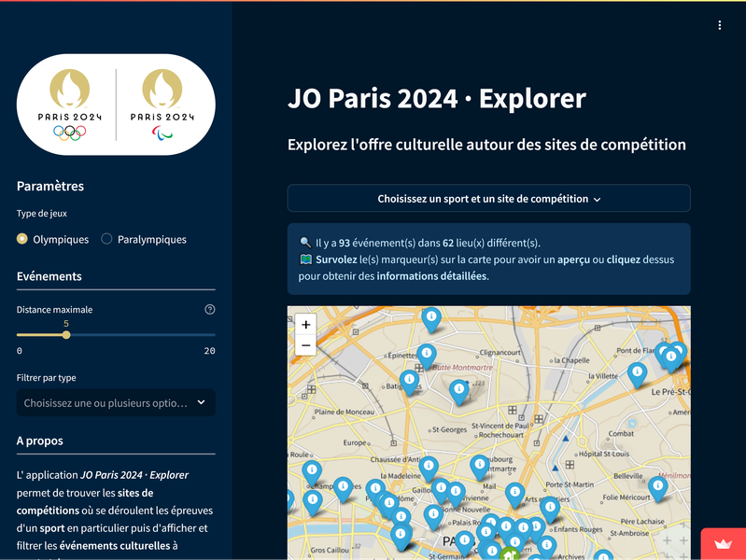
Task: Open the 'Filtrer par type' dropdown
Action: [x=106, y=403]
